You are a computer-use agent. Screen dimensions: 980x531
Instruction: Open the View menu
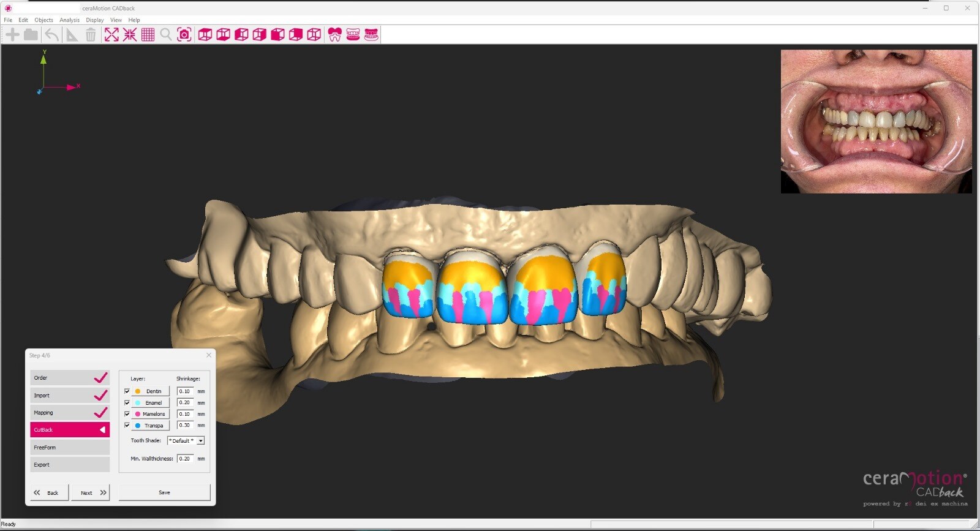coord(116,20)
